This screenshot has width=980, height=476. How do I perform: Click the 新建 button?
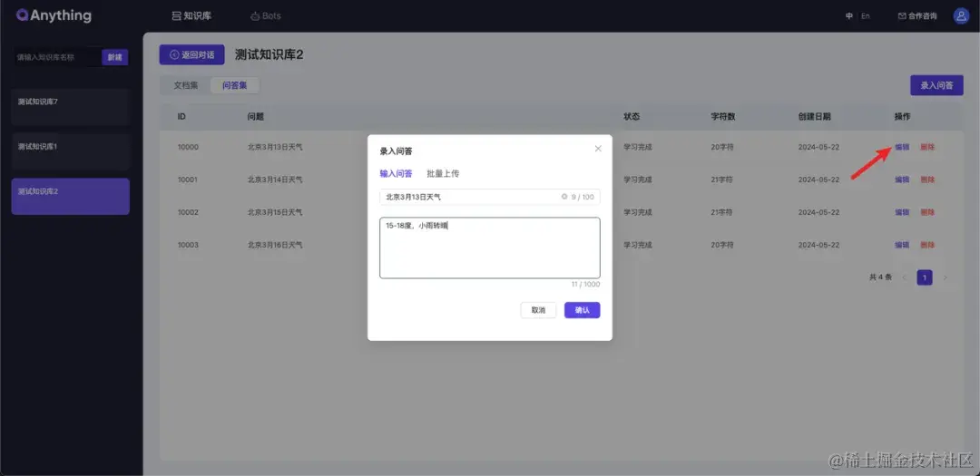[115, 57]
